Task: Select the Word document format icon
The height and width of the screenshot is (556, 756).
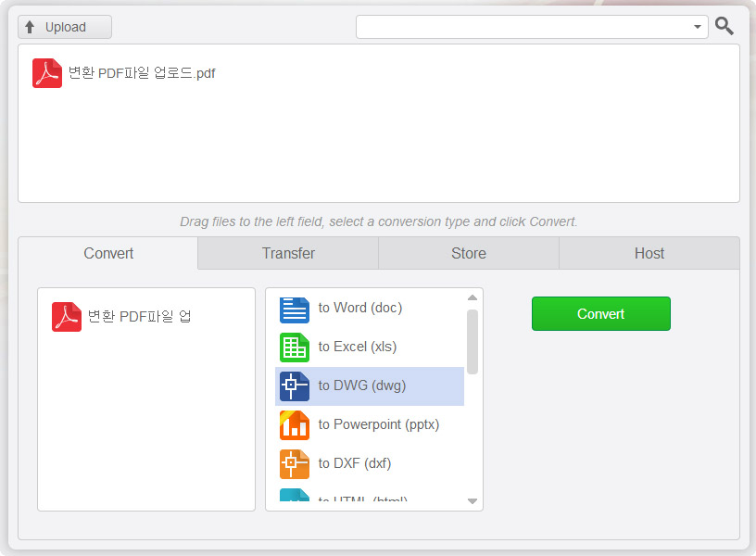Action: [295, 309]
